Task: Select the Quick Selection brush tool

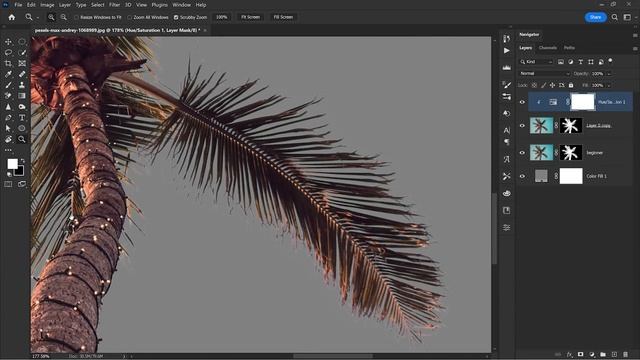Action: point(22,52)
